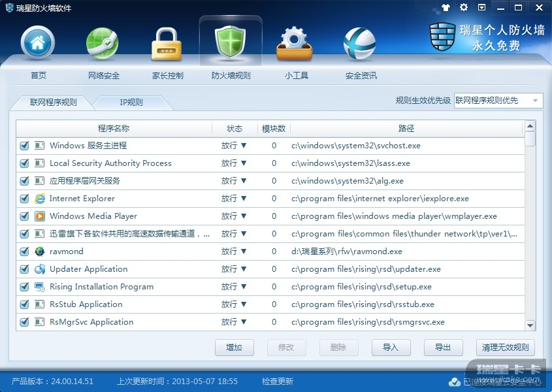Uncheck the Local Security Authority Process checkbox
552x392 pixels.
click(x=24, y=163)
